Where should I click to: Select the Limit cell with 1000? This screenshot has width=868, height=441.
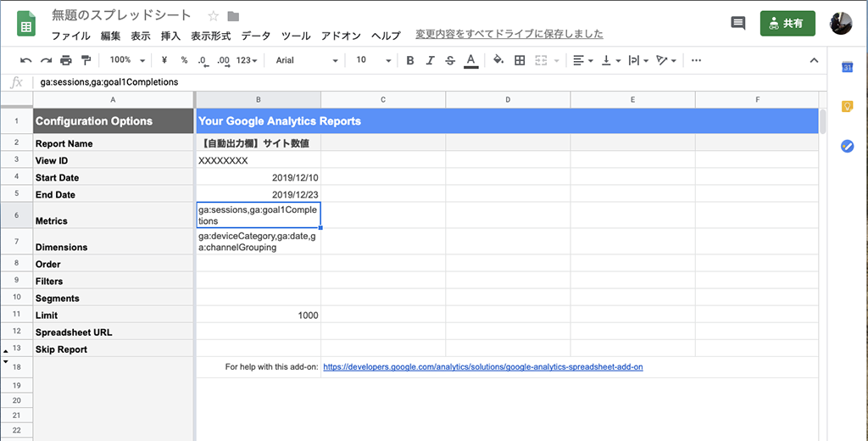[x=259, y=315]
